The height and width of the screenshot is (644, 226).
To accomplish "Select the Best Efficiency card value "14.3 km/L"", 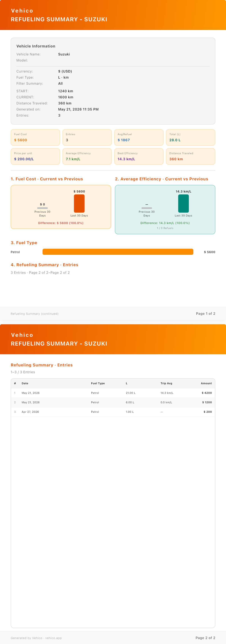I will tap(126, 159).
